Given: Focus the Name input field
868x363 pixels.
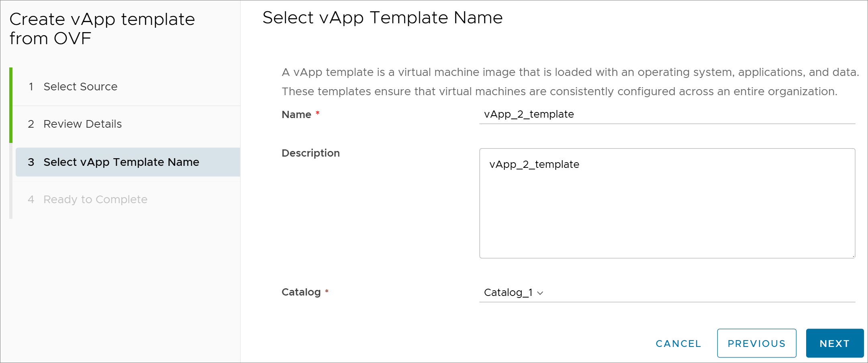Looking at the screenshot, I should point(667,114).
